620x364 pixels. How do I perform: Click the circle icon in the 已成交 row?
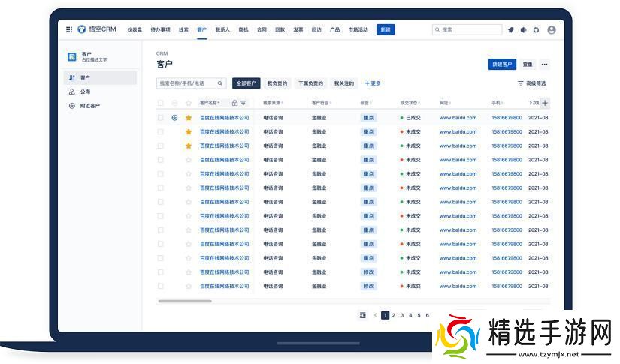tap(174, 118)
